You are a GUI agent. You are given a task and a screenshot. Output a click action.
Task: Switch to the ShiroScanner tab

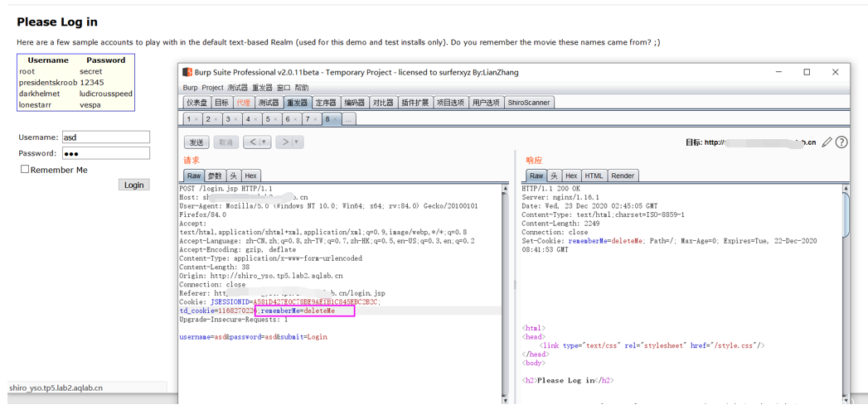point(529,103)
